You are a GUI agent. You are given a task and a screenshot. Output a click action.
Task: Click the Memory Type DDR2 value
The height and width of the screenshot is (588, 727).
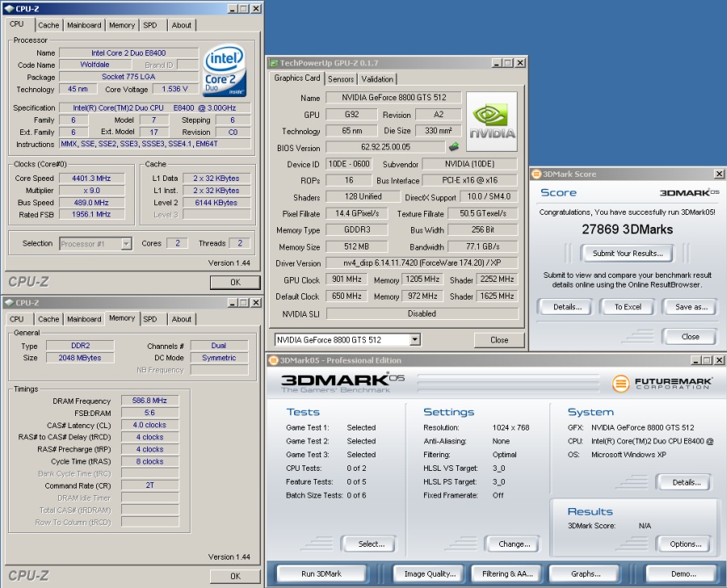point(80,346)
